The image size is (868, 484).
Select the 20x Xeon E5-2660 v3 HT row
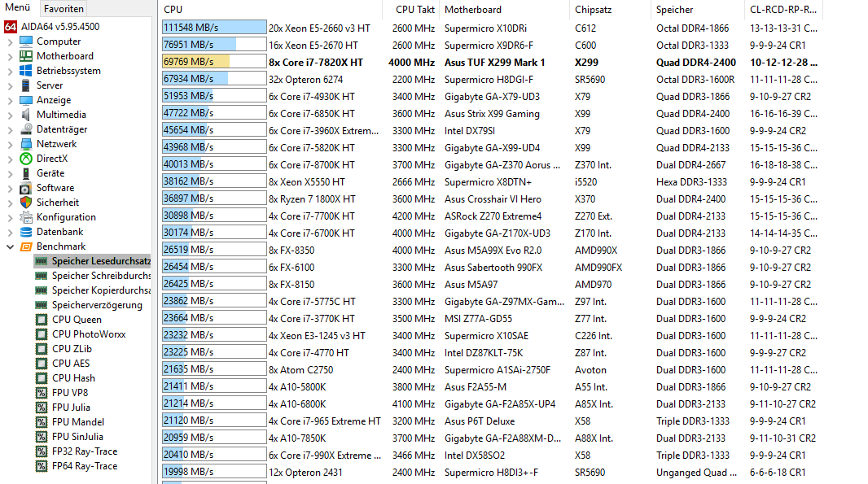490,28
